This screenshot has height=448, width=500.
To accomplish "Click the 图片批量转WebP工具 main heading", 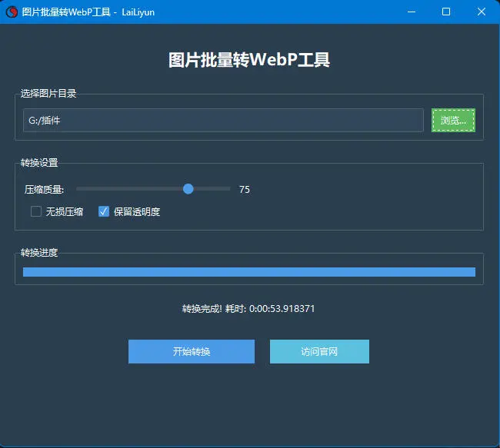I will [249, 60].
